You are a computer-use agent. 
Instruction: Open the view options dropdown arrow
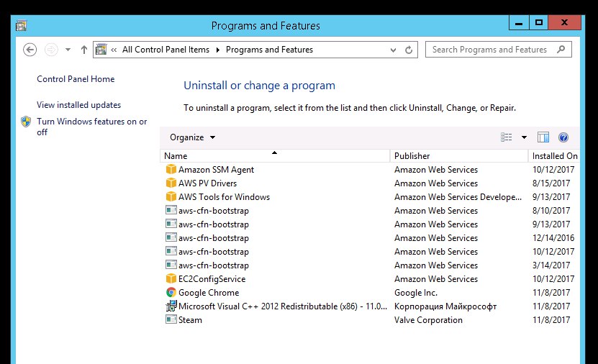click(524, 137)
